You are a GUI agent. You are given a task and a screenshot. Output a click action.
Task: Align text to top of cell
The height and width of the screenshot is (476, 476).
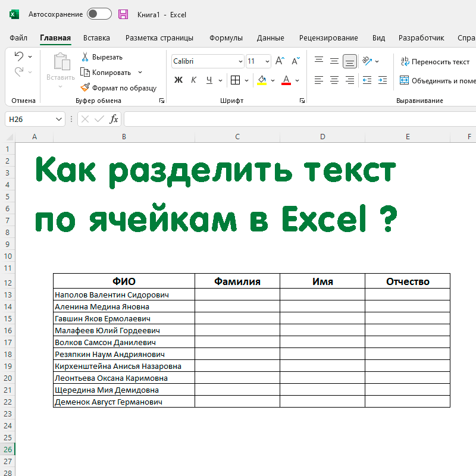click(x=319, y=61)
